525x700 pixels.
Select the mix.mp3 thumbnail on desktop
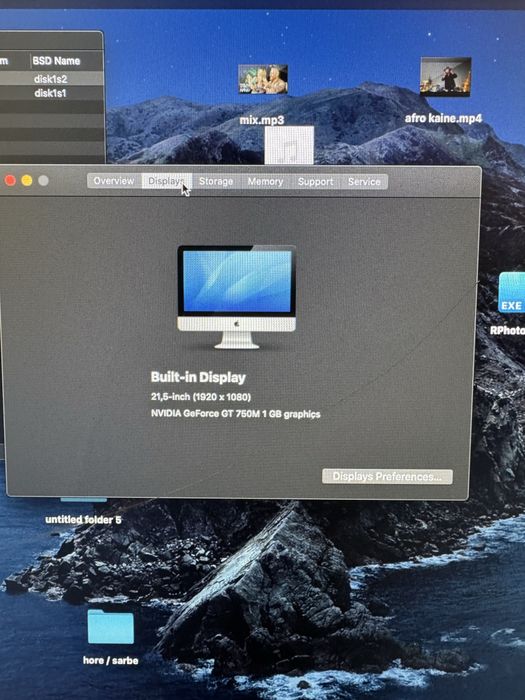click(x=263, y=79)
